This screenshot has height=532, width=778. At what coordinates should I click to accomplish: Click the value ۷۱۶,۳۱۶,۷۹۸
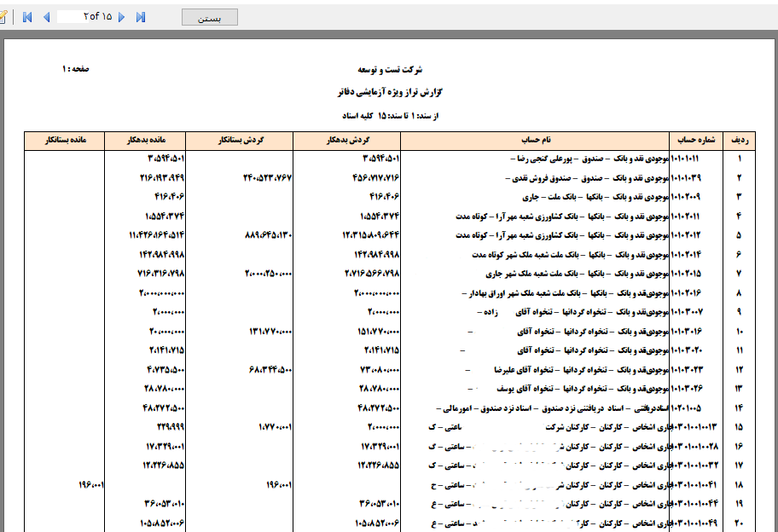[x=160, y=274]
